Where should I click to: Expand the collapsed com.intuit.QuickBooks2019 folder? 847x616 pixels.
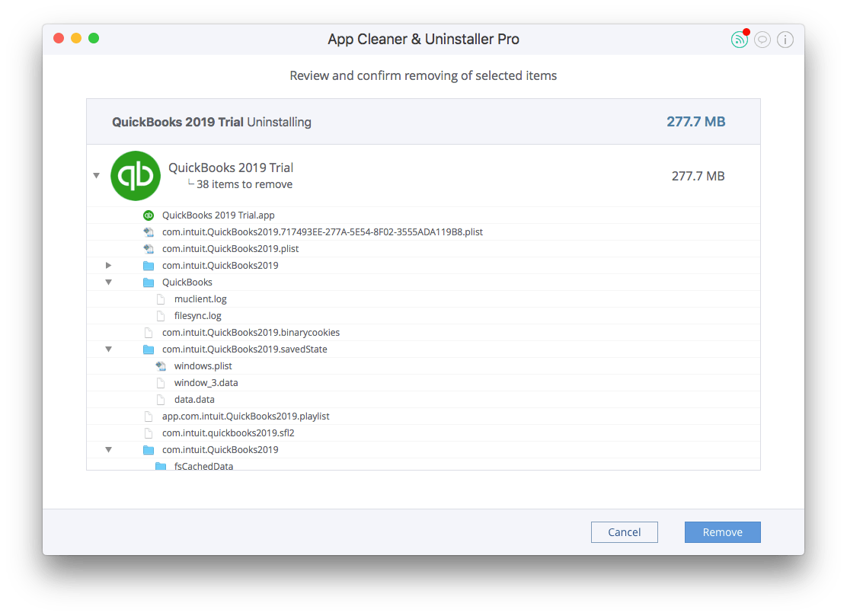point(109,266)
